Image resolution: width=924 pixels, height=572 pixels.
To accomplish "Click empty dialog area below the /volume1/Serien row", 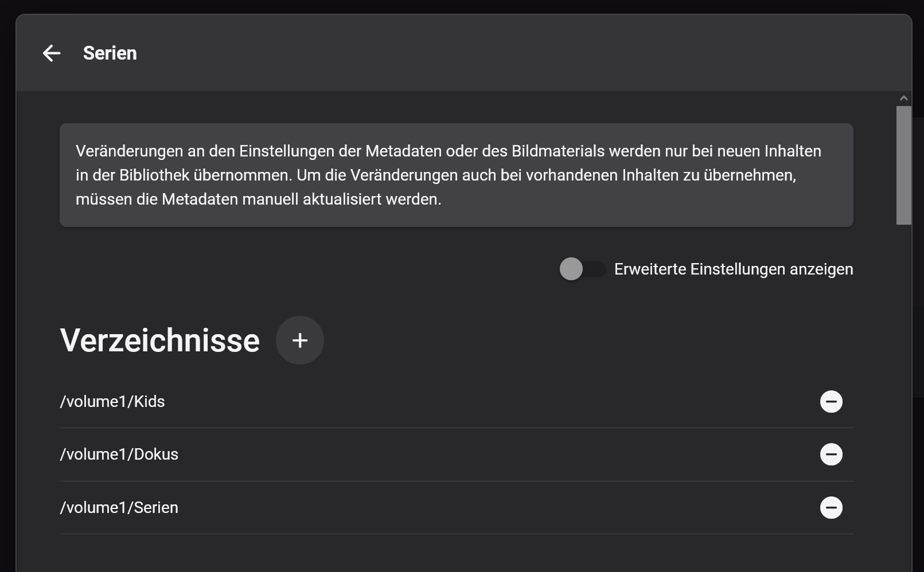I will 457,554.
